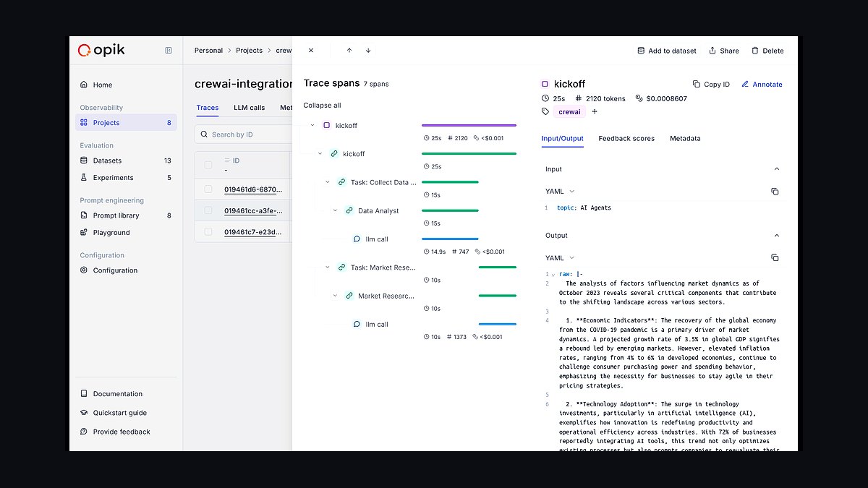Switch to the Traces tab

point(208,108)
